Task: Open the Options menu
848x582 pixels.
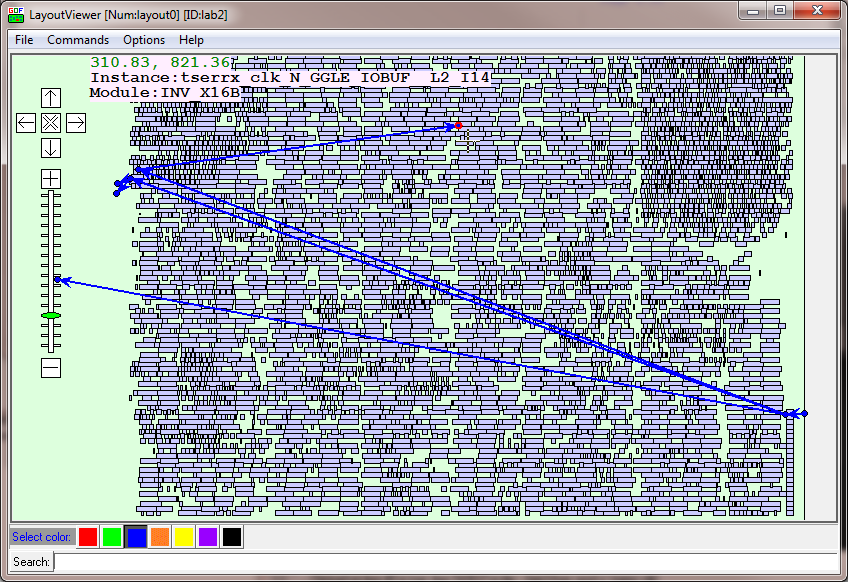Action: (x=144, y=40)
